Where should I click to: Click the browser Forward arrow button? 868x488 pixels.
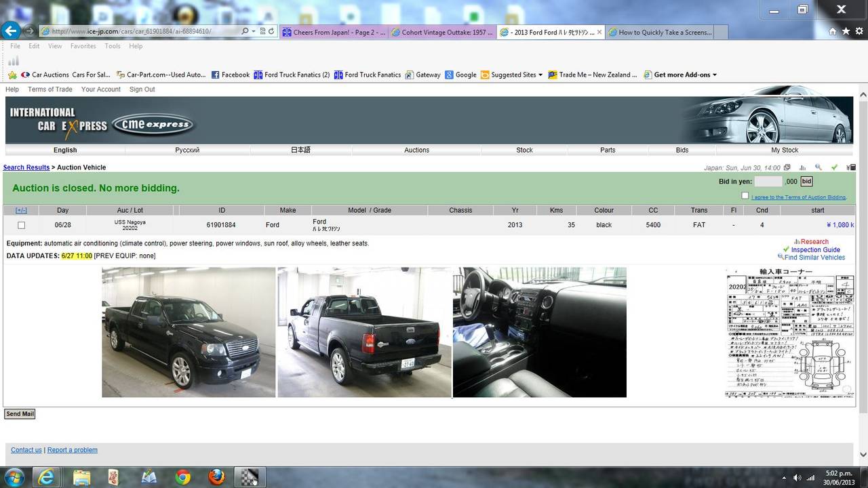[x=29, y=31]
